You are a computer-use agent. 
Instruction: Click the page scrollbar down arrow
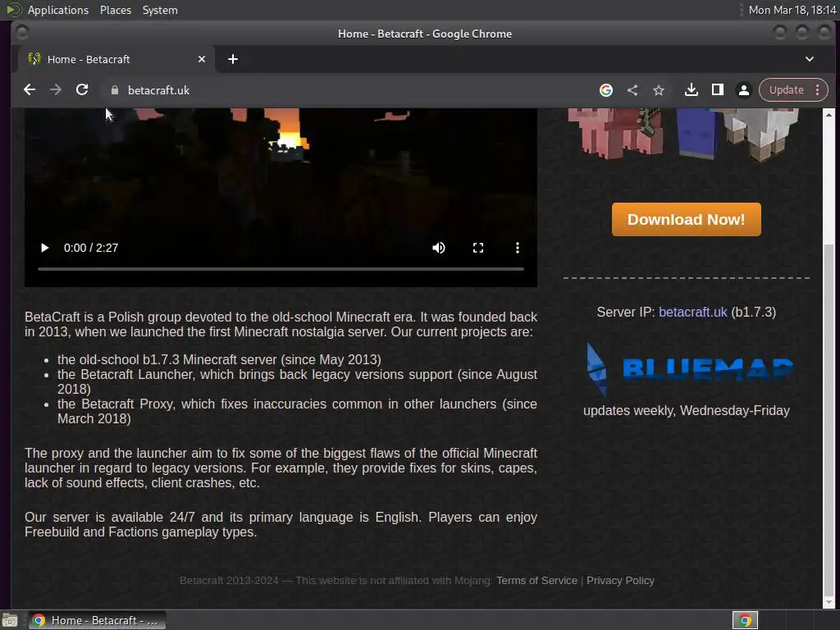tap(829, 602)
